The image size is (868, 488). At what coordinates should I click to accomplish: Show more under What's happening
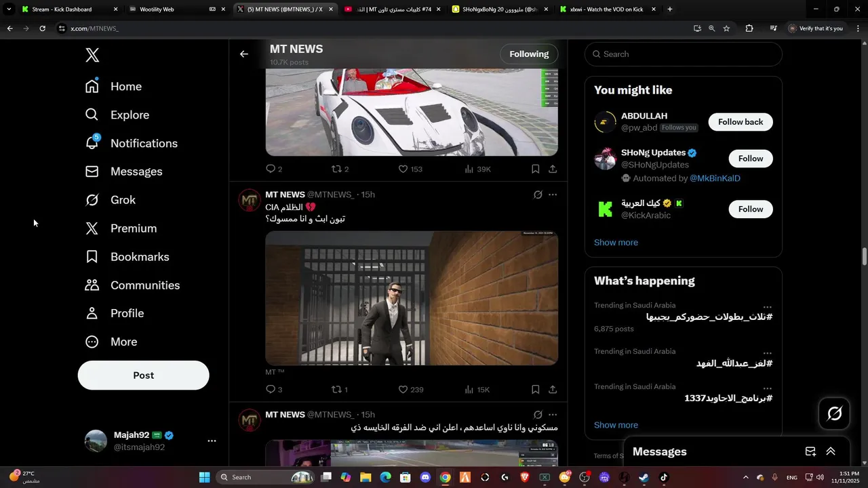[x=616, y=425]
